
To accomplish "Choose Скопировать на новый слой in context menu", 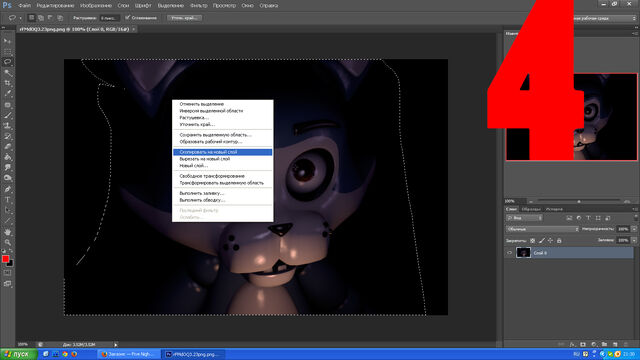I will point(222,152).
